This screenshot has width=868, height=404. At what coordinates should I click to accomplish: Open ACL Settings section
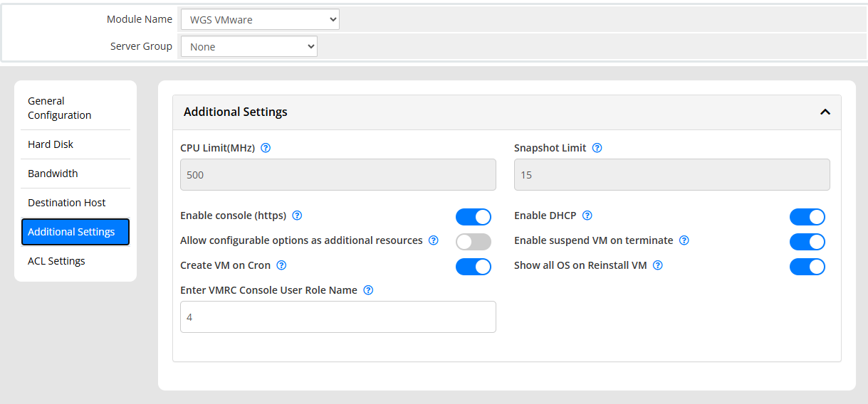tap(75, 261)
